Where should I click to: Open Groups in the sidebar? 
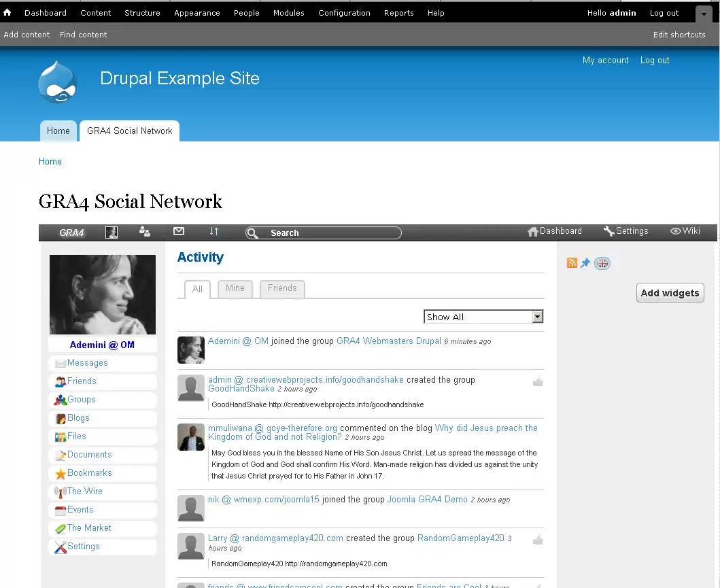click(103, 400)
